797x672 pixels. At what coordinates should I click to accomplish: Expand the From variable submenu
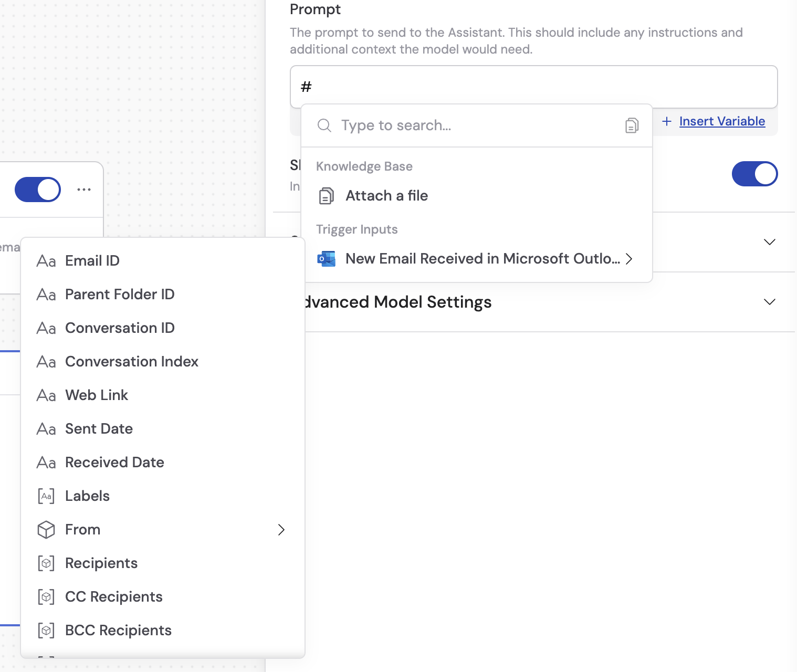point(281,530)
